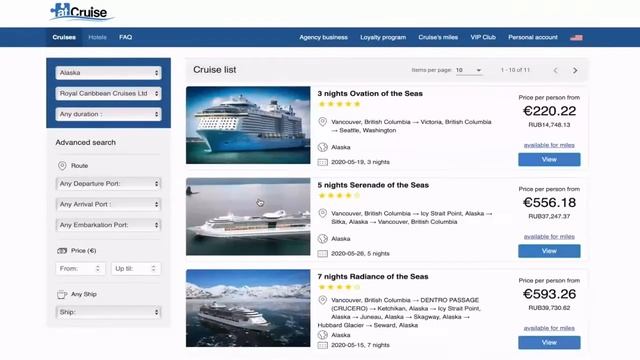The width and height of the screenshot is (640, 360).
Task: Open the US flag language selector
Action: 576,38
